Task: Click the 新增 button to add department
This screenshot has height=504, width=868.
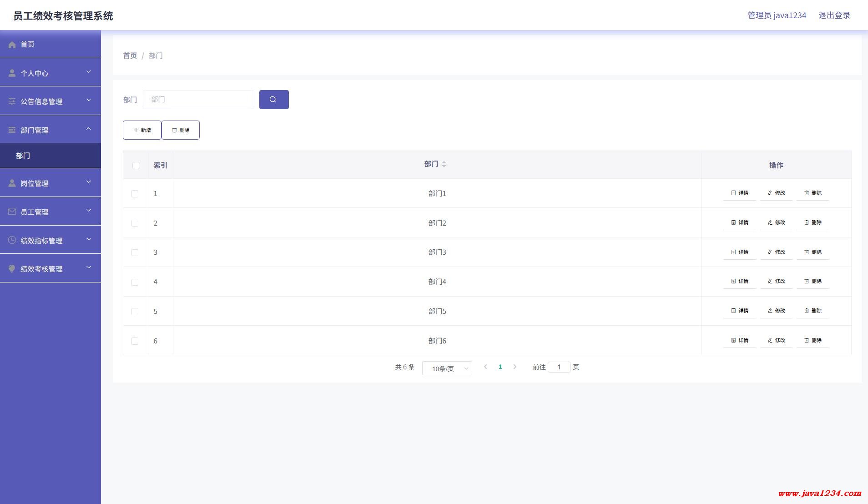Action: point(142,130)
